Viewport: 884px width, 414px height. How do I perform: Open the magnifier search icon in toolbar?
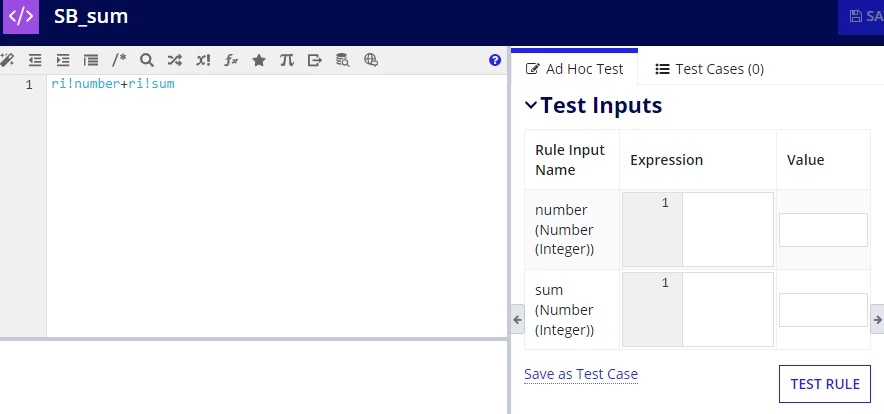tap(147, 60)
